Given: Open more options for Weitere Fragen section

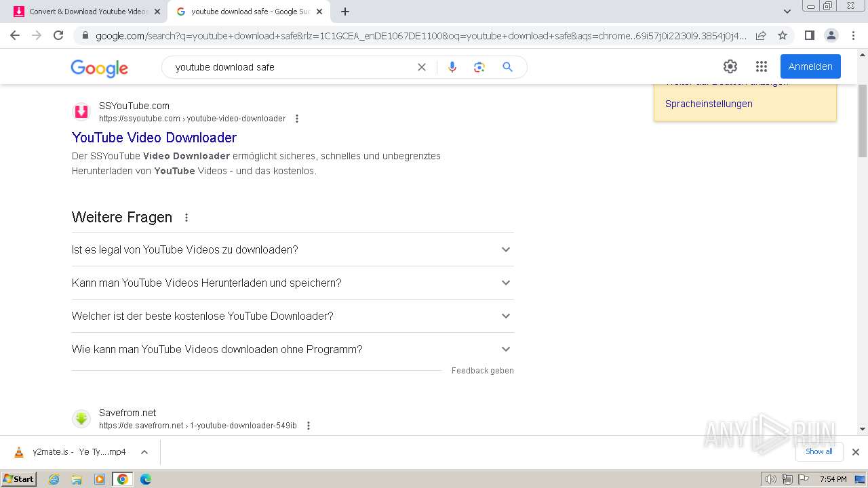Looking at the screenshot, I should (x=186, y=218).
